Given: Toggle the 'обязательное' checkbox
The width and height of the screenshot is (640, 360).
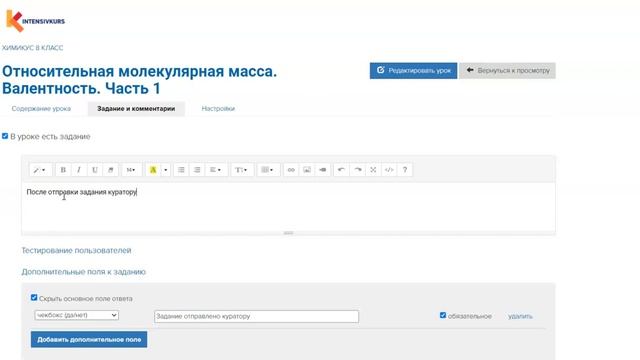Looking at the screenshot, I should (x=443, y=315).
